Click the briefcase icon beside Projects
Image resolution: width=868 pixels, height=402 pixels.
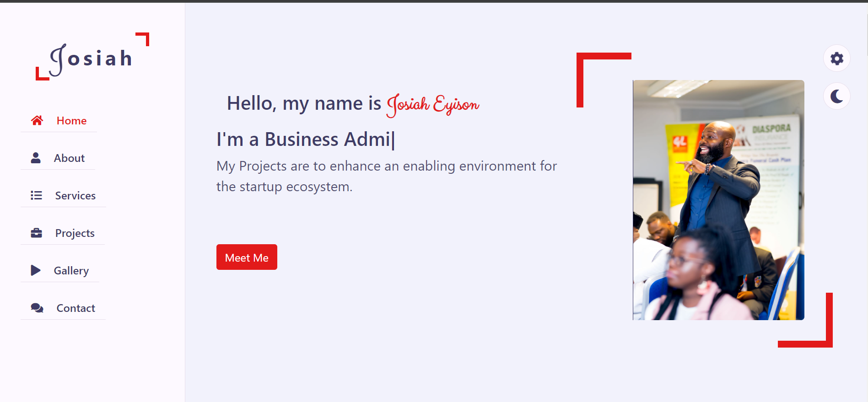pyautogui.click(x=36, y=233)
